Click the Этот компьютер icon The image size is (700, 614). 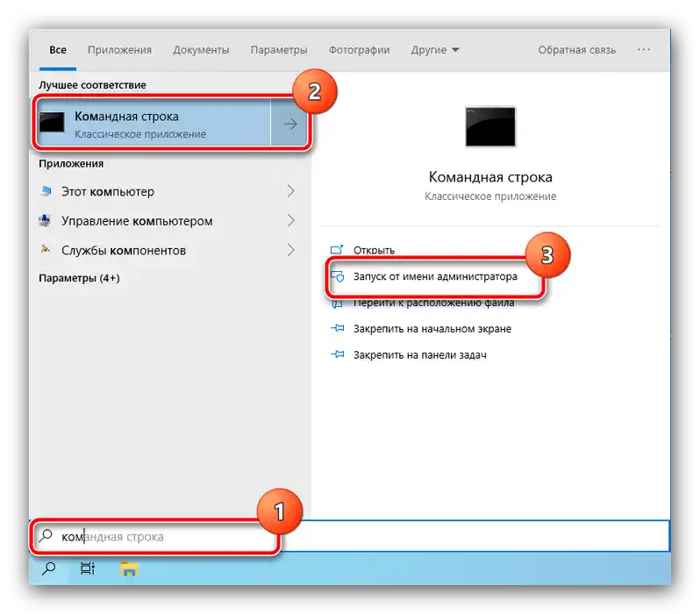pyautogui.click(x=46, y=191)
